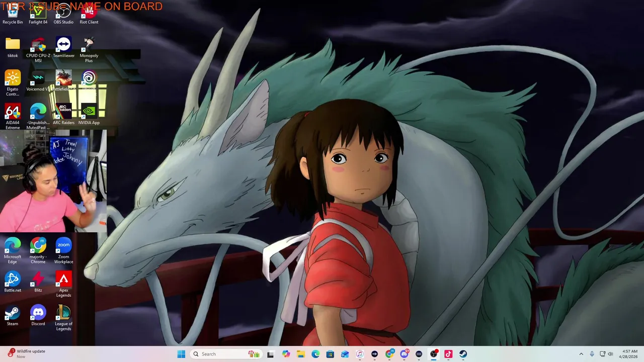Open the Windows Start menu
The width and height of the screenshot is (644, 362).
pos(181,354)
